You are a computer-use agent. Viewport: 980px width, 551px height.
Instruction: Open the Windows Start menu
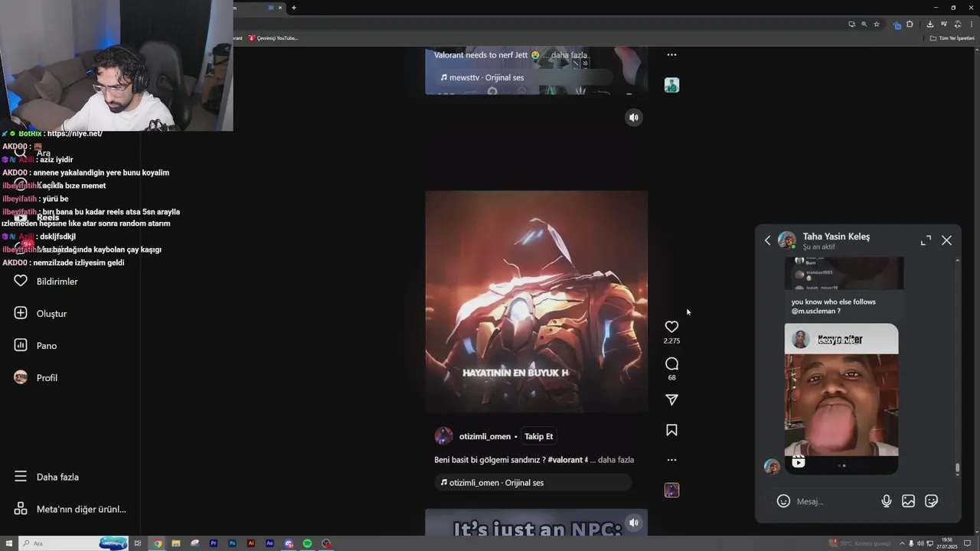tap(9, 543)
